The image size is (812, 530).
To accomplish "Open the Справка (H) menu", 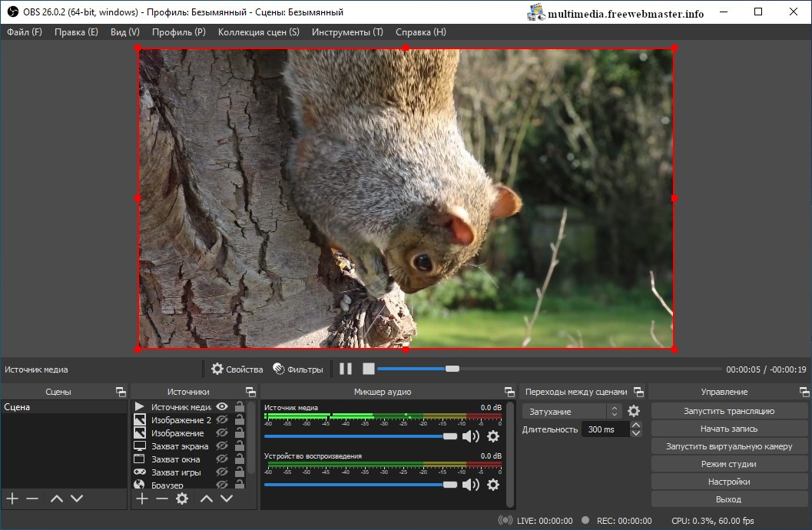I will coord(420,32).
